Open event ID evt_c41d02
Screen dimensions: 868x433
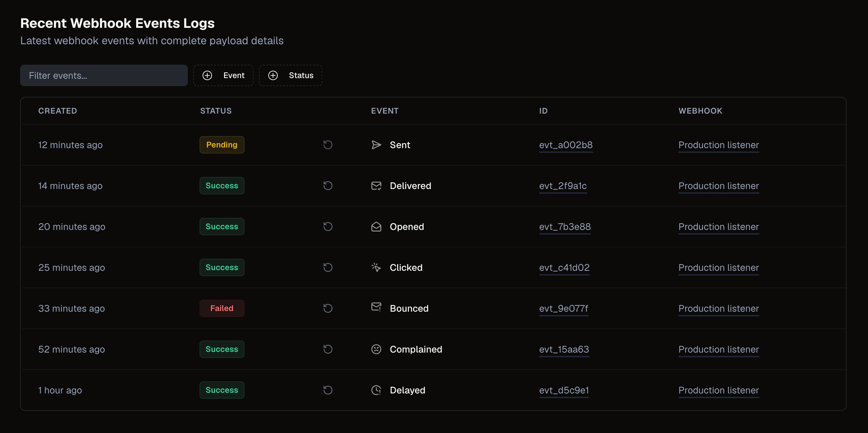[x=564, y=267]
